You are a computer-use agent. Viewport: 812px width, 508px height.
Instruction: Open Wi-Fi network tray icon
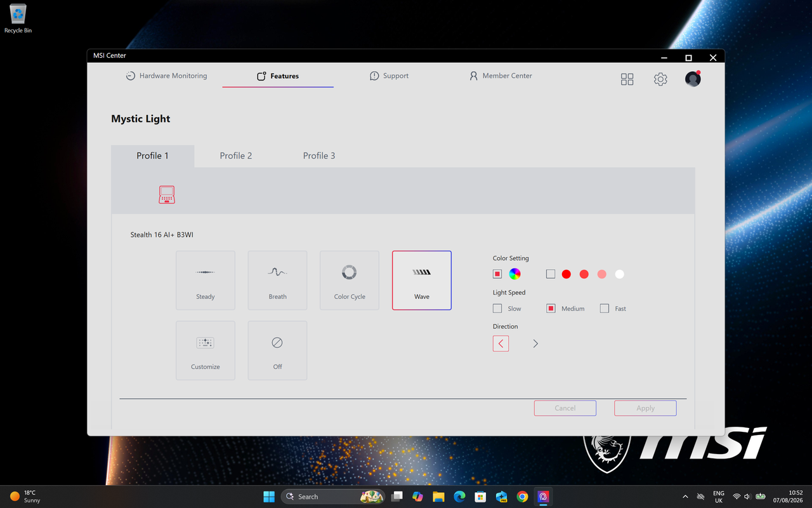737,497
